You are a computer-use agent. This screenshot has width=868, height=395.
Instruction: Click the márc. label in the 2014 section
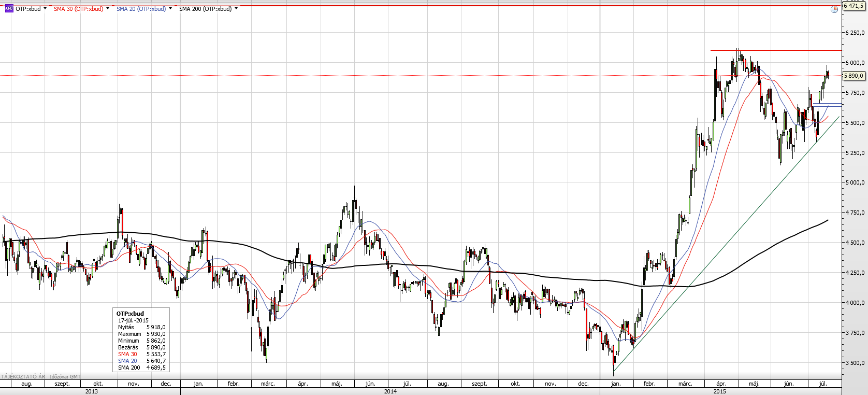pos(268,384)
